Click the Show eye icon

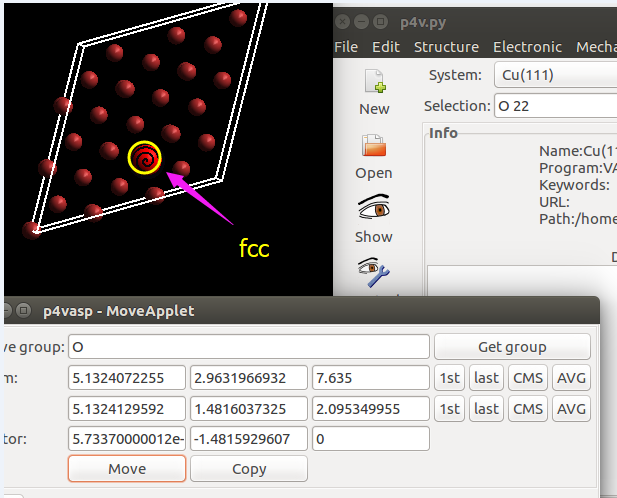[x=374, y=209]
